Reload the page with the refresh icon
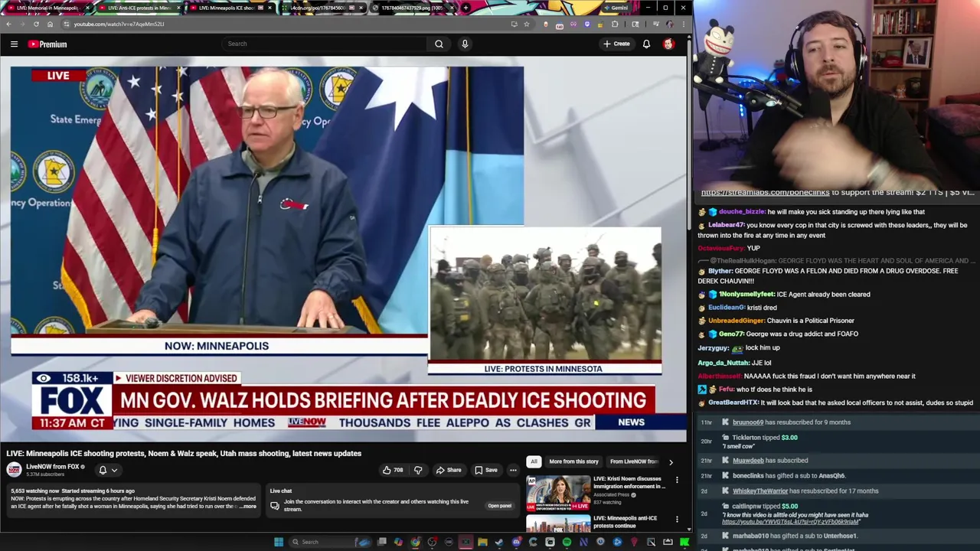 (x=36, y=24)
